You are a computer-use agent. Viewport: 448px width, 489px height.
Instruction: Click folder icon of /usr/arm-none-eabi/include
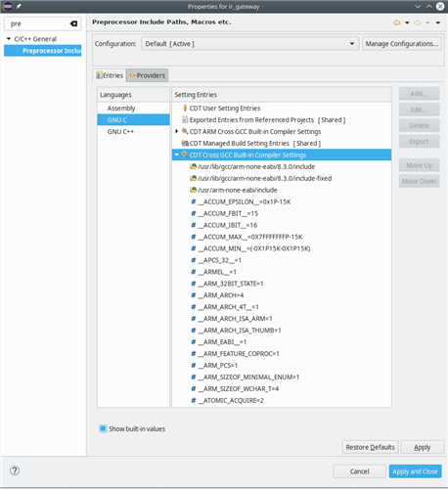tap(194, 190)
